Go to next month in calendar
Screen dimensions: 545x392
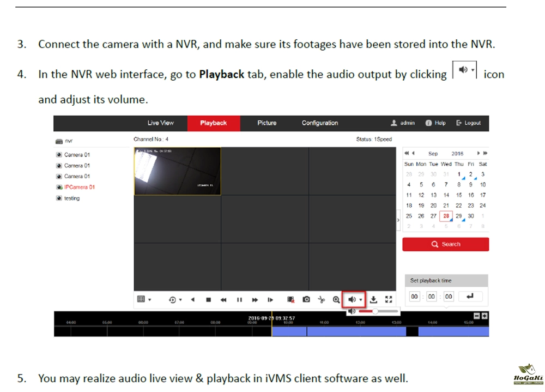tap(479, 154)
